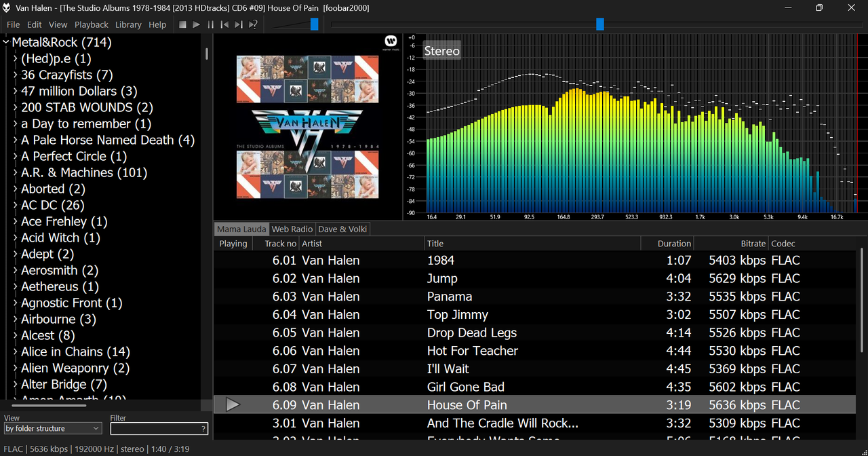The height and width of the screenshot is (456, 868).
Task: Skip to the next track
Action: click(x=239, y=24)
